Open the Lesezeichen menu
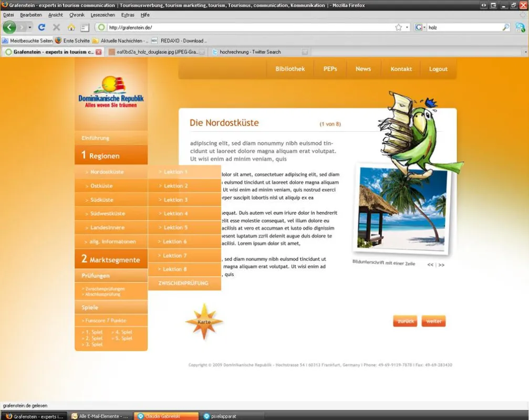This screenshot has height=420, width=529. 102,15
